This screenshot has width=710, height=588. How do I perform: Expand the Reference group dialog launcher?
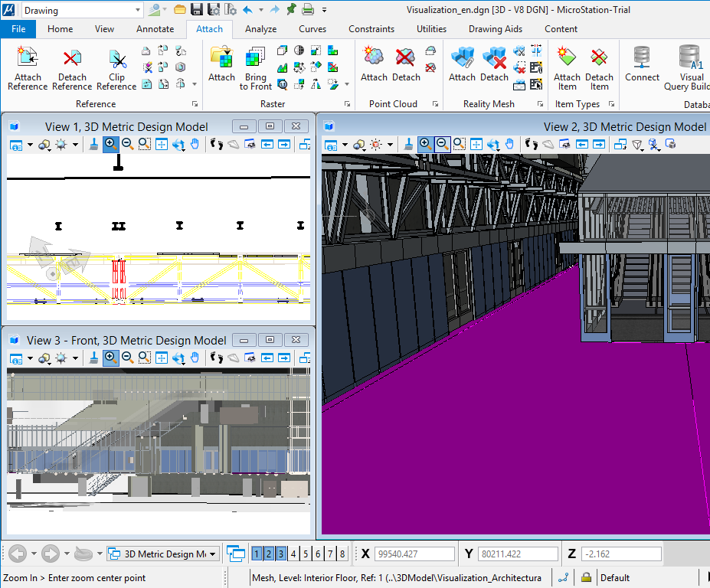click(195, 104)
